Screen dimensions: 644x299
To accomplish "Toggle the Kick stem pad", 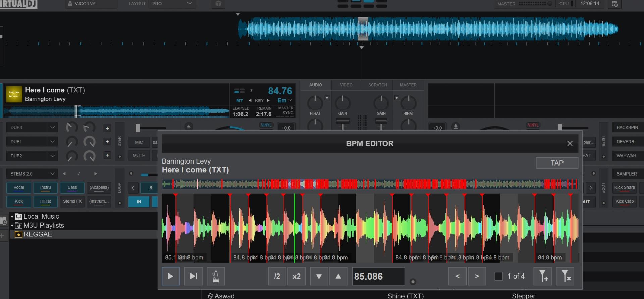I will [19, 202].
